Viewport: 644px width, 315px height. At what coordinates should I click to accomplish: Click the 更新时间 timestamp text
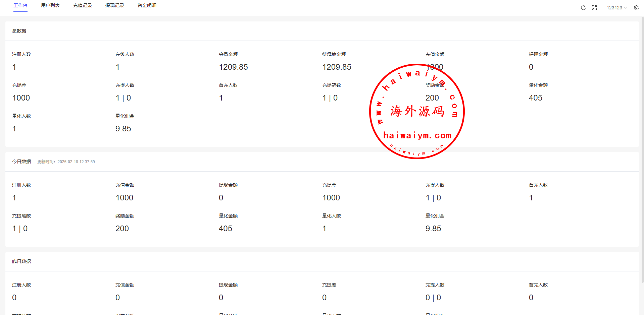(x=66, y=162)
